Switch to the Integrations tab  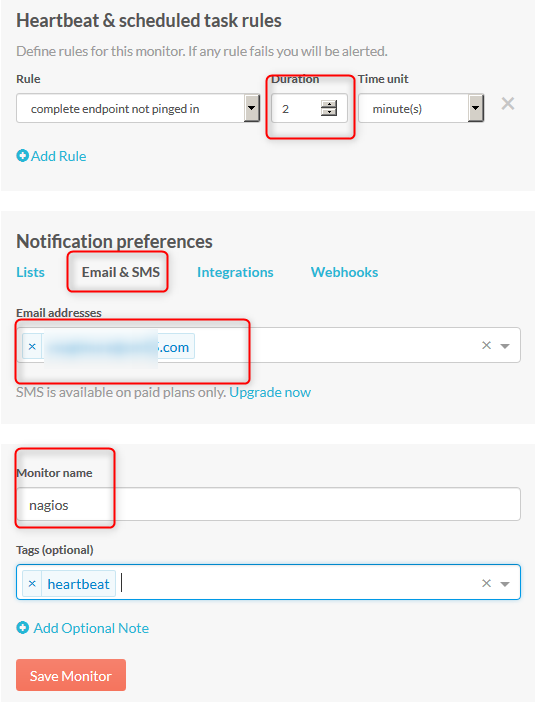[x=235, y=272]
